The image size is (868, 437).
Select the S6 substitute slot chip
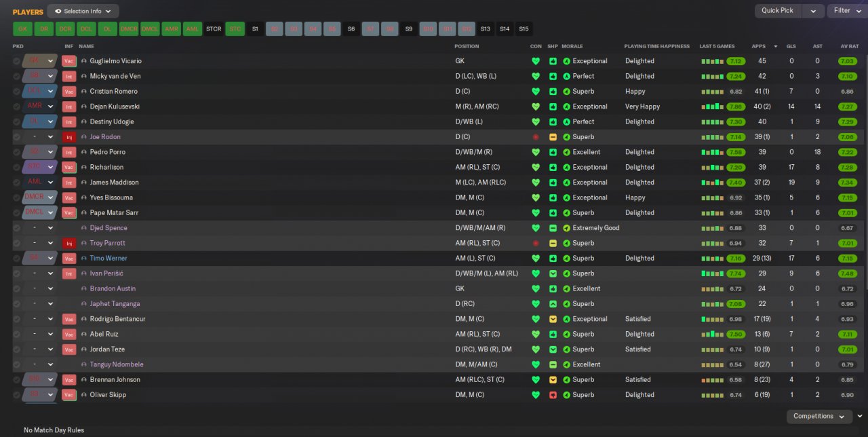pyautogui.click(x=351, y=29)
